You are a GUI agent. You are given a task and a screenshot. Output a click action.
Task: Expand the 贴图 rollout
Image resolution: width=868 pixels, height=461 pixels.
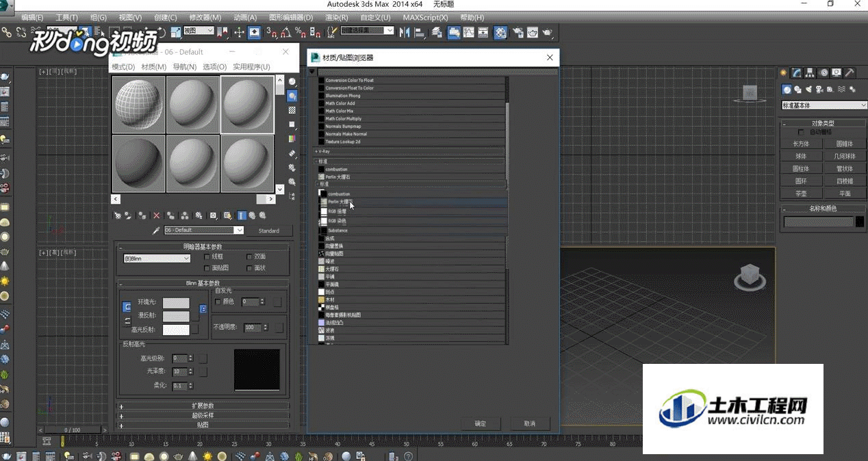pyautogui.click(x=203, y=425)
